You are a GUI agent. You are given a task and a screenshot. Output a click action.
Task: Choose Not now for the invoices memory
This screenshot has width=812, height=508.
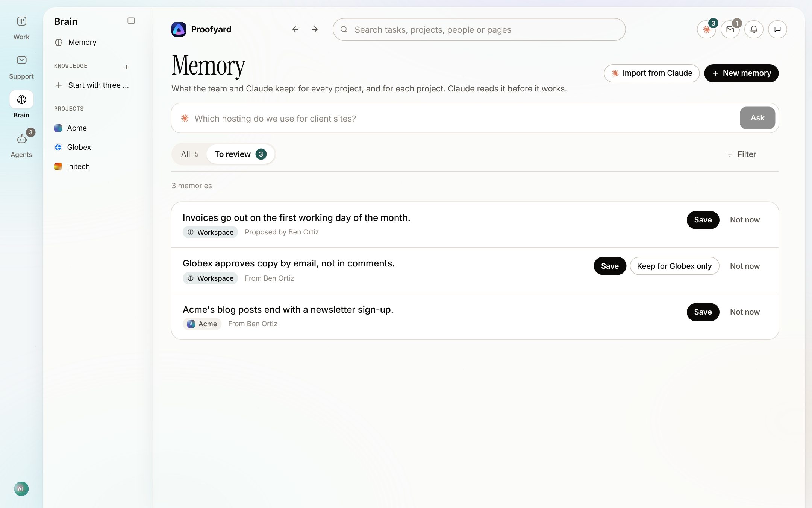click(745, 220)
